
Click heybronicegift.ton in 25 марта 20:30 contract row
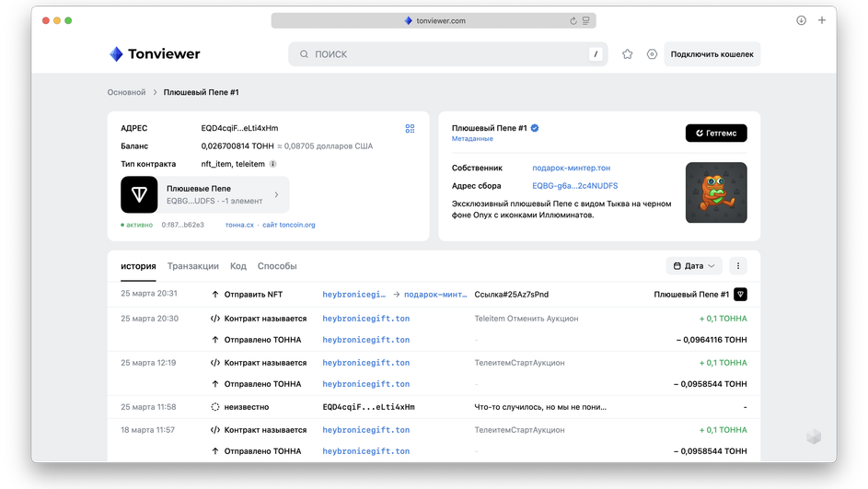click(x=366, y=319)
